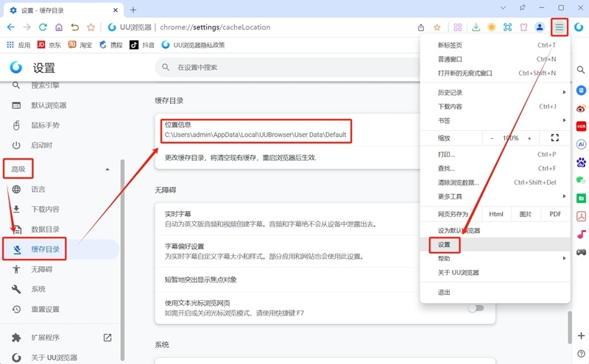Viewport: 589px width, 364px height.
Task: Add a sidebar item with plus icon
Action: [581, 335]
